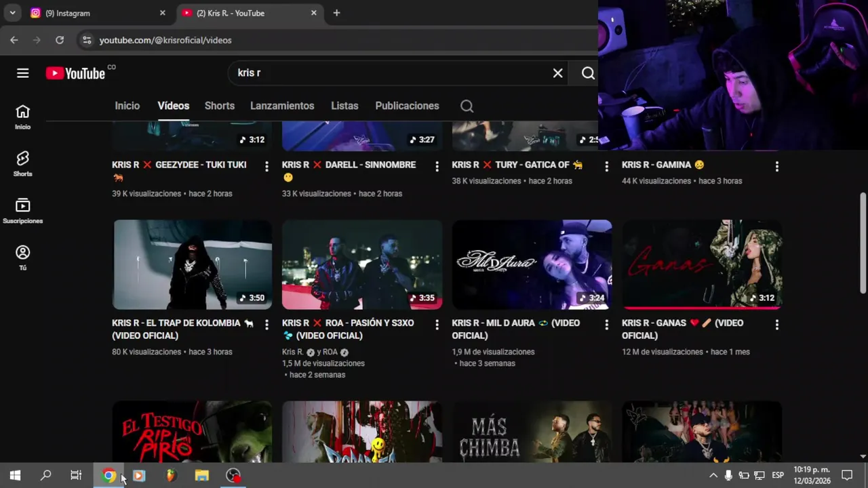Play PASIÓN Y S3XO thumbnail 3:35

(362, 264)
